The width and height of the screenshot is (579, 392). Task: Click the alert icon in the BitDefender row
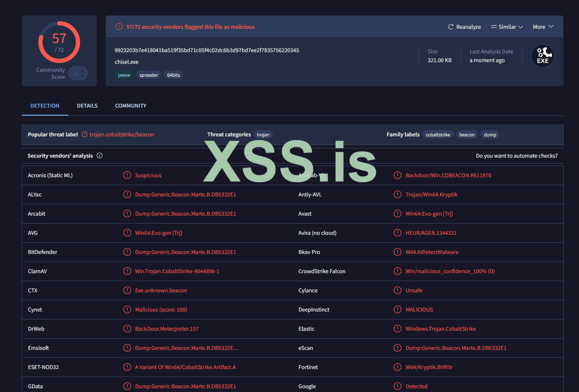click(127, 252)
